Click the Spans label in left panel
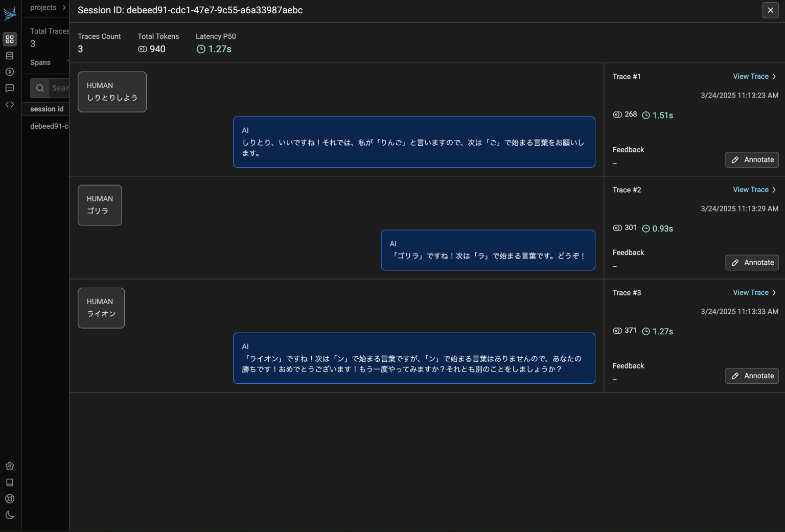Screen dimensions: 785x532 tap(40, 62)
